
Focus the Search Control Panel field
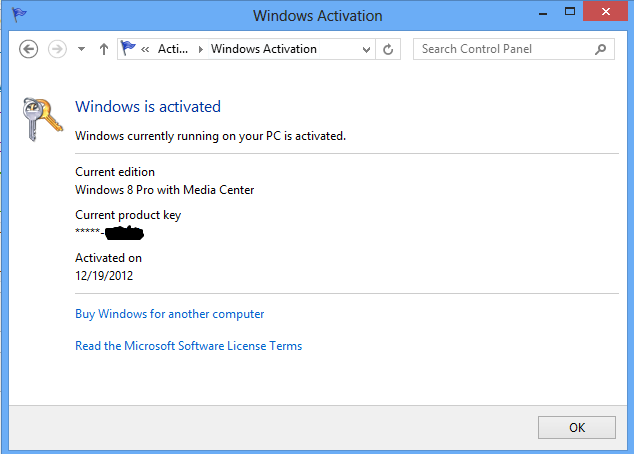503,49
